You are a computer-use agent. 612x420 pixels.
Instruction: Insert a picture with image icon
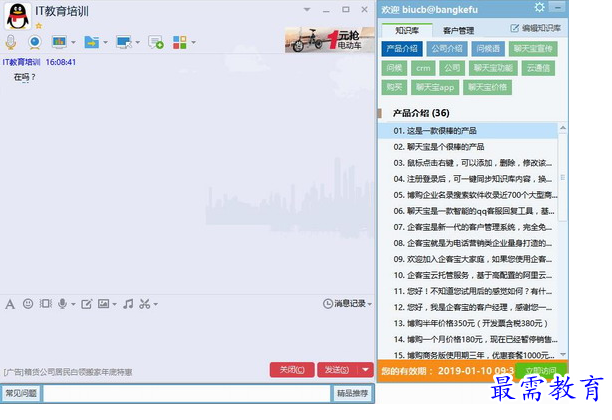[x=103, y=304]
